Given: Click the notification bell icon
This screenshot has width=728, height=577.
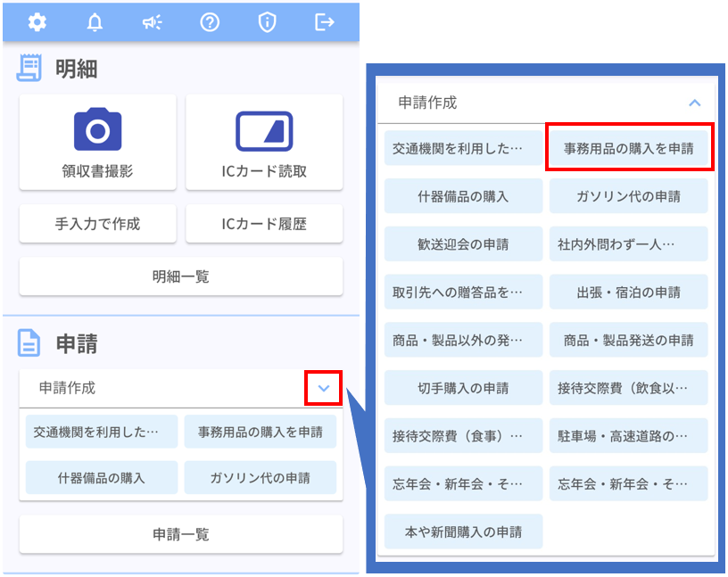Looking at the screenshot, I should click(x=95, y=22).
